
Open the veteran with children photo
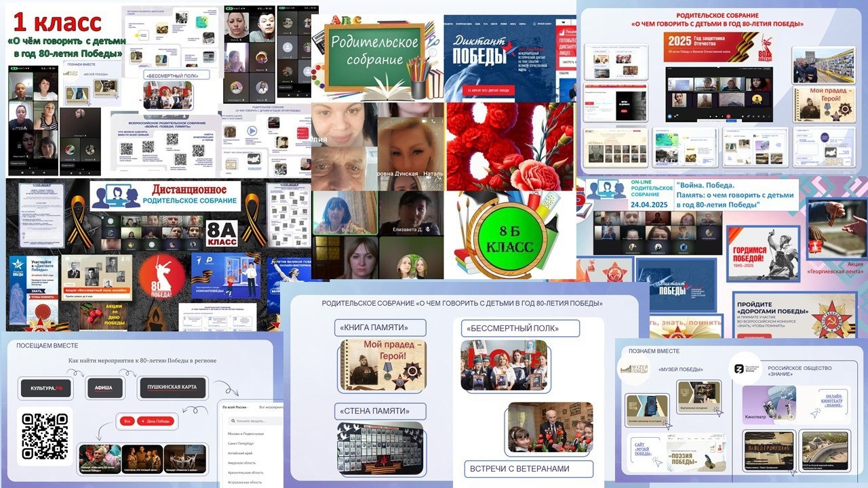(550, 428)
